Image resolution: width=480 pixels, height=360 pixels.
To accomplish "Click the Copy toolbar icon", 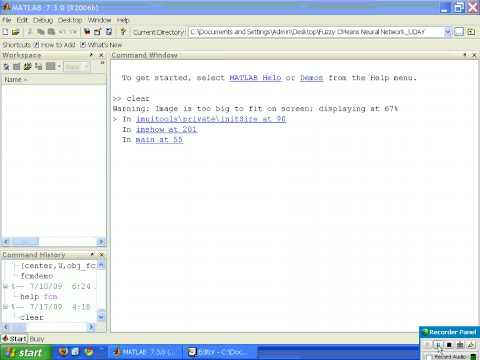I will tap(41, 32).
